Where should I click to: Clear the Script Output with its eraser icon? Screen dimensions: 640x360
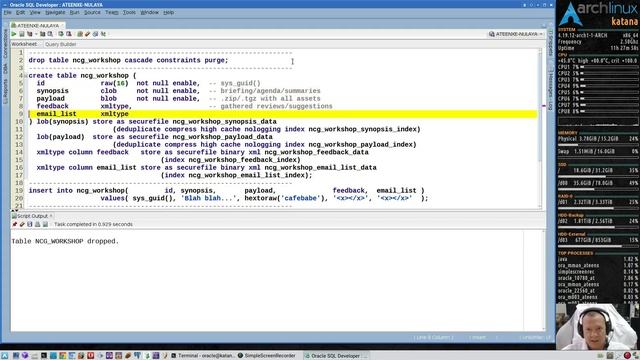click(x=22, y=224)
